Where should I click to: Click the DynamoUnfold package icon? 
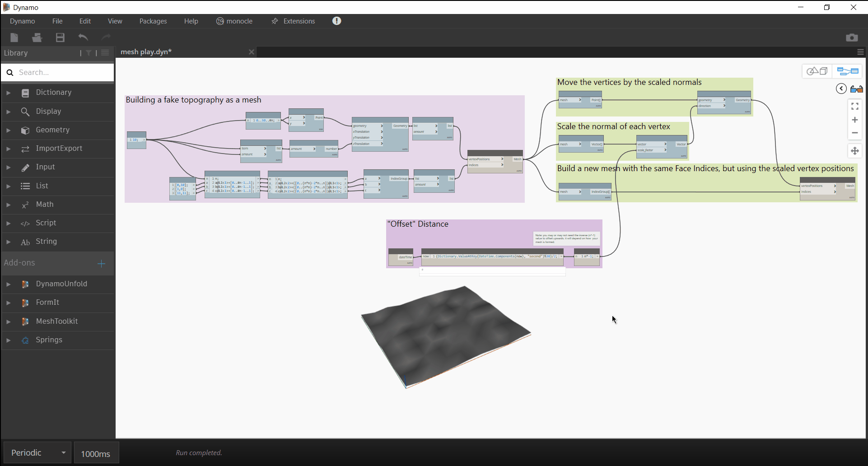(25, 284)
